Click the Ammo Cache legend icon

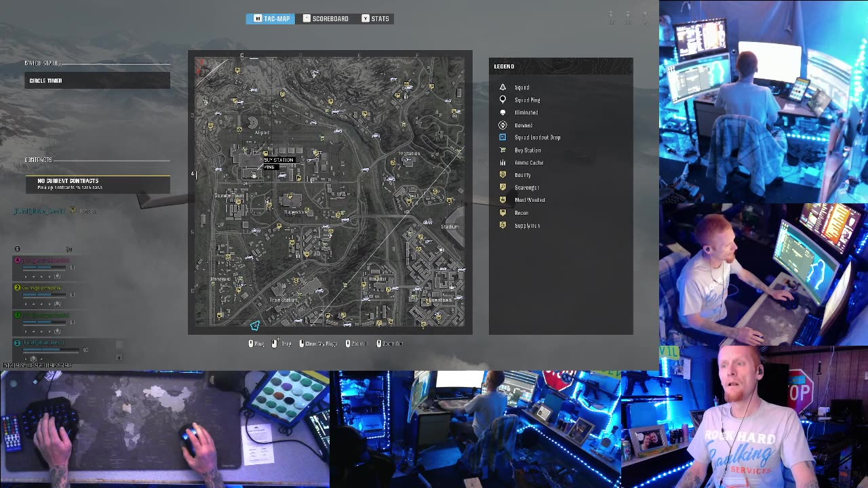tap(502, 163)
